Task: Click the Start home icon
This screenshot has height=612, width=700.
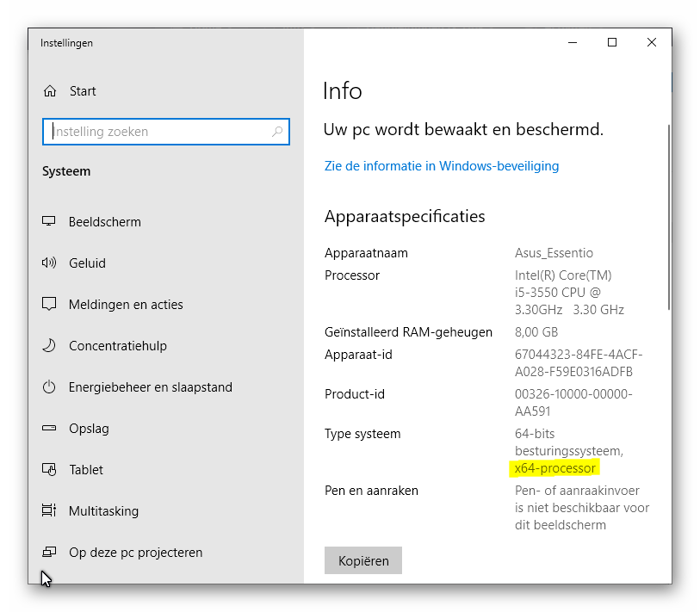Action: (50, 91)
